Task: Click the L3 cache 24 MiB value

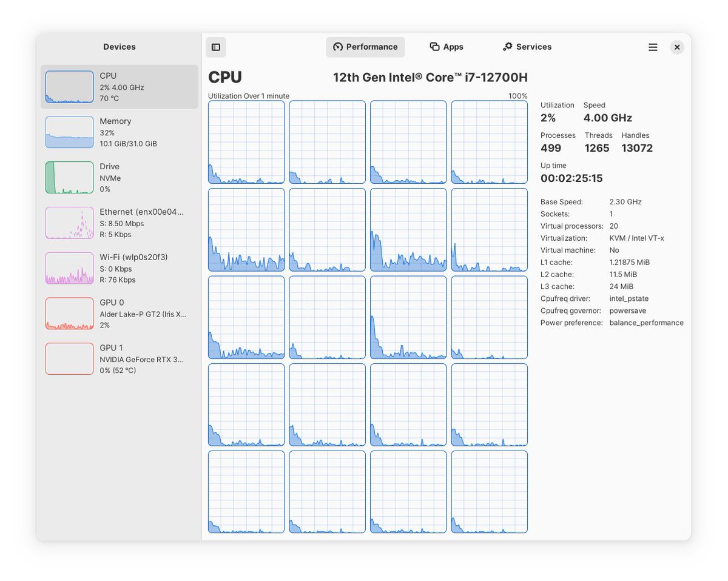Action: [621, 287]
